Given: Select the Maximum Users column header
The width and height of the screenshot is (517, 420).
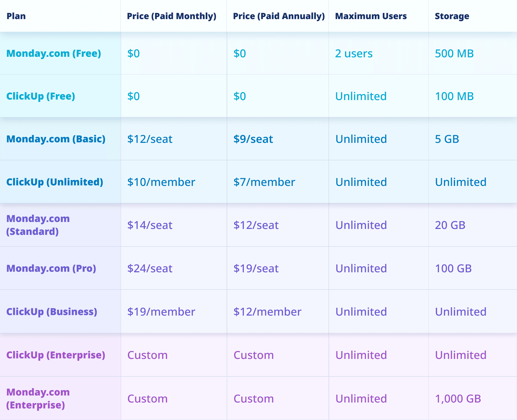Looking at the screenshot, I should pos(371,16).
